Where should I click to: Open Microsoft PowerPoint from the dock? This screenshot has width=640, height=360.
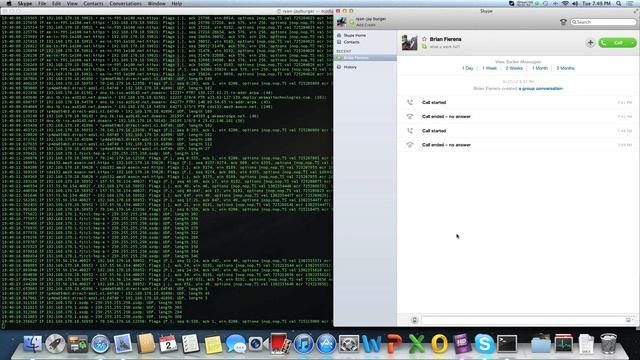tap(394, 344)
